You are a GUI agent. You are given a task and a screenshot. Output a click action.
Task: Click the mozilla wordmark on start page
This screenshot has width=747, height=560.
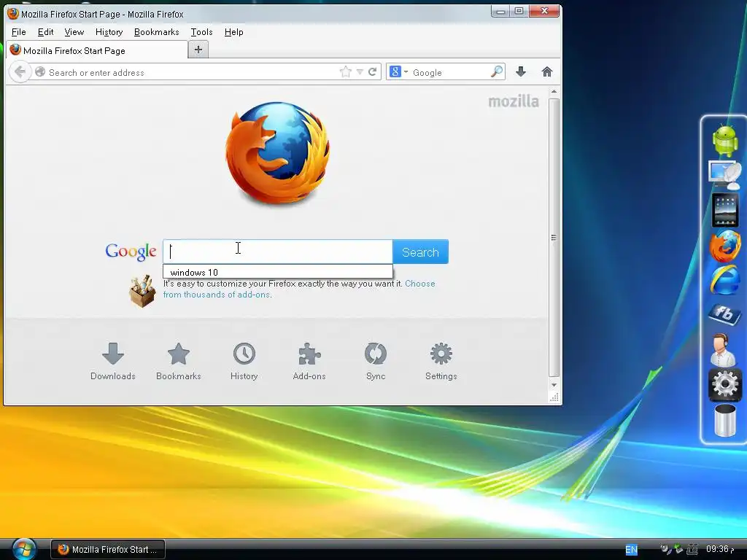pos(514,101)
